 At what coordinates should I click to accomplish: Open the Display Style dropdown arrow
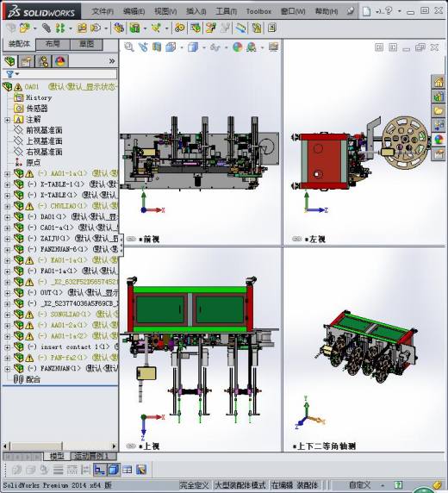point(203,47)
